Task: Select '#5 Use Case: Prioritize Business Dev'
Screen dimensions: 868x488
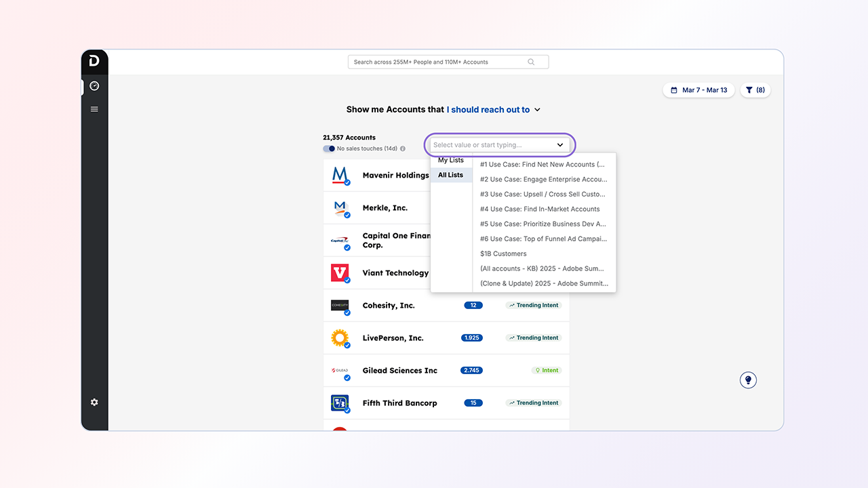Action: [x=544, y=224]
